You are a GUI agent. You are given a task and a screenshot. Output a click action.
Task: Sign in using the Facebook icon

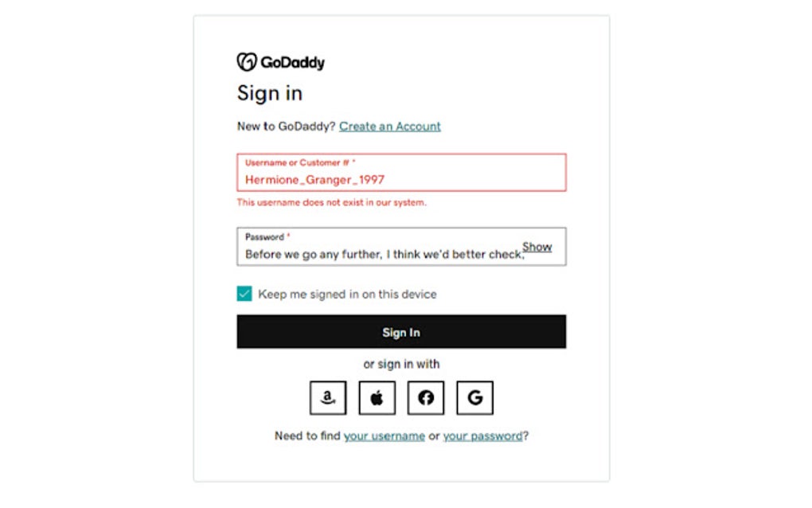[426, 397]
